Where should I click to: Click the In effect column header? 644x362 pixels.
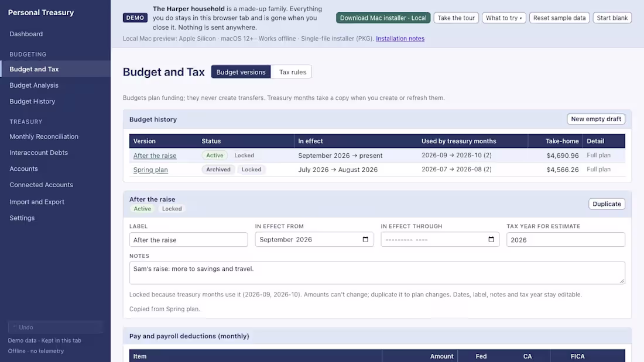click(x=310, y=141)
